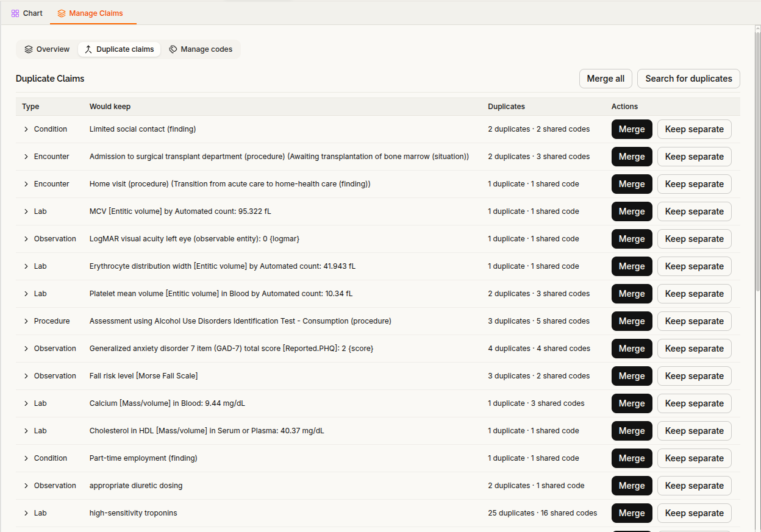The height and width of the screenshot is (532, 761).
Task: Expand the Cholesterol in HDL row
Action: (x=26, y=431)
